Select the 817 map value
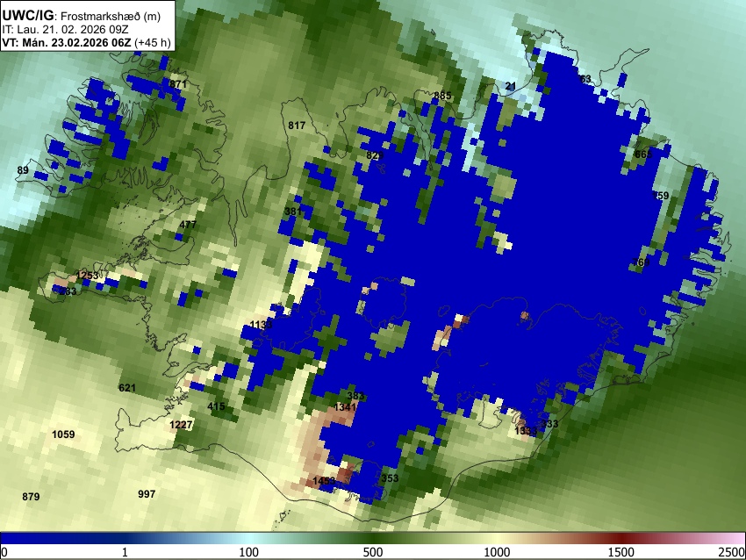The height and width of the screenshot is (560, 746). [297, 126]
